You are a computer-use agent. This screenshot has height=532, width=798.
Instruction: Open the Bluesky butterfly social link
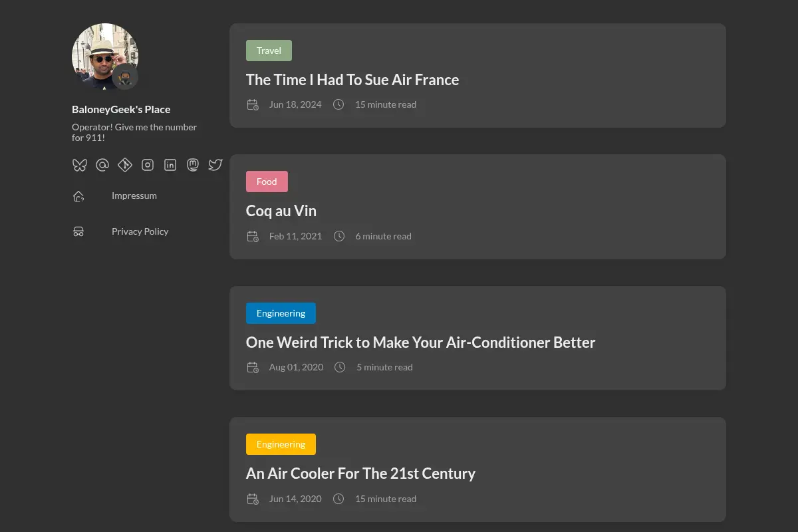(x=80, y=165)
